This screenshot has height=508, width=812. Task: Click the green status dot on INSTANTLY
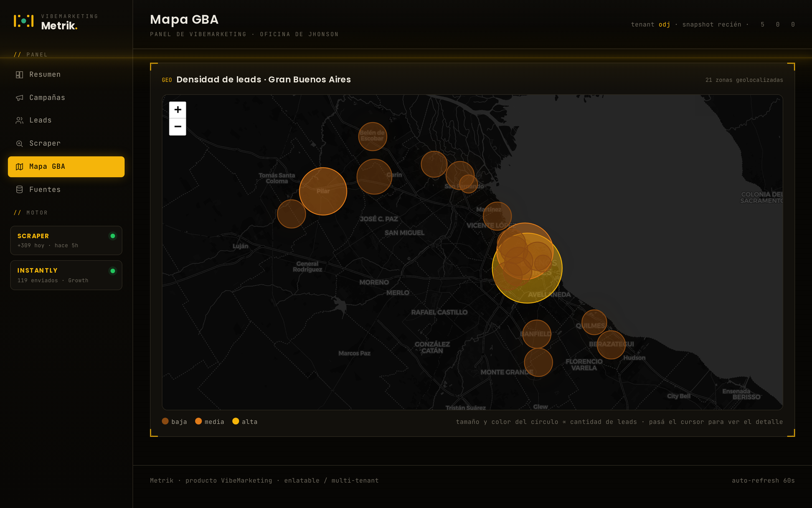coord(113,271)
